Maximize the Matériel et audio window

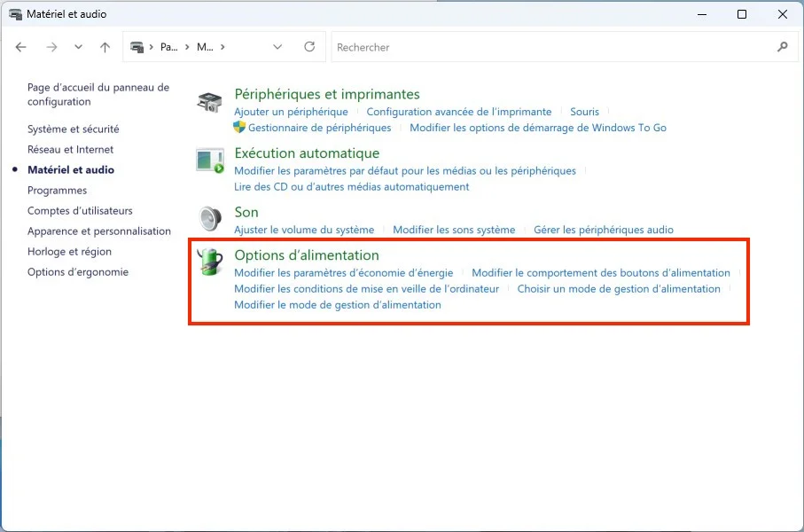(x=741, y=14)
